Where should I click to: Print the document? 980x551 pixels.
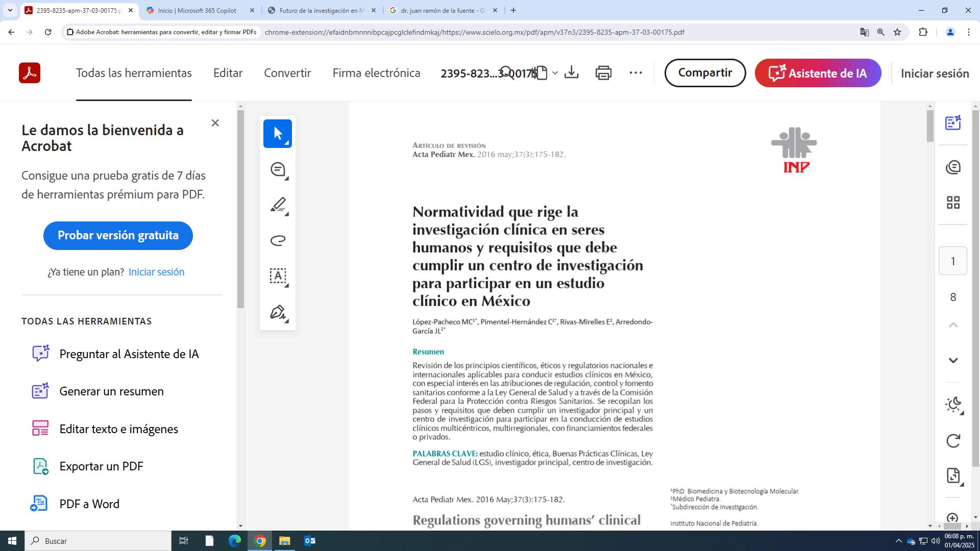point(603,73)
